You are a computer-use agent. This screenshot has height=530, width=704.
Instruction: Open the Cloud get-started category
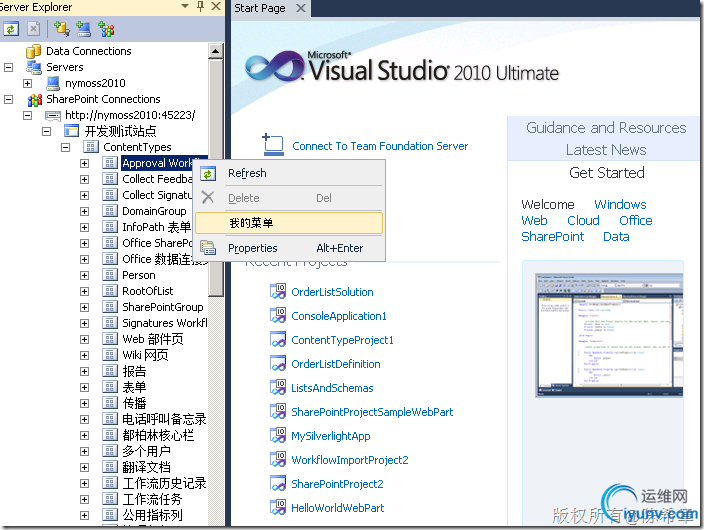click(583, 221)
